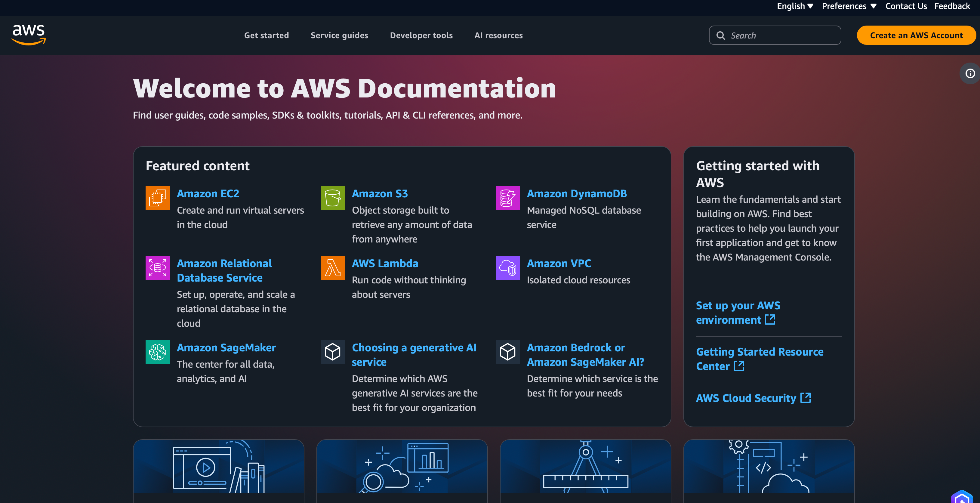Click the AWS Lambda icon
This screenshot has height=503, width=980.
332,267
